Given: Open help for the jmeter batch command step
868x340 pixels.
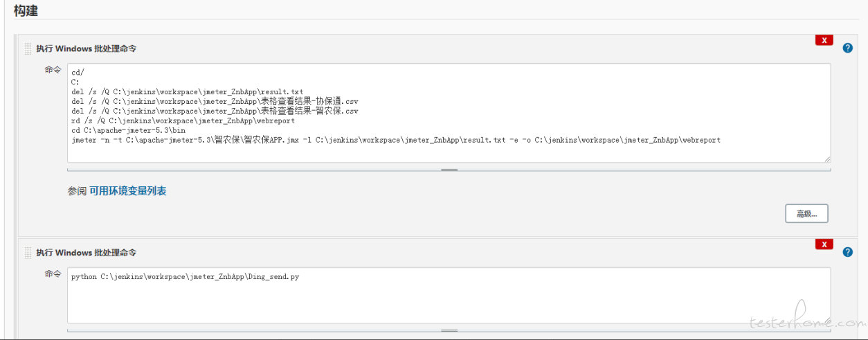Looking at the screenshot, I should [x=847, y=48].
